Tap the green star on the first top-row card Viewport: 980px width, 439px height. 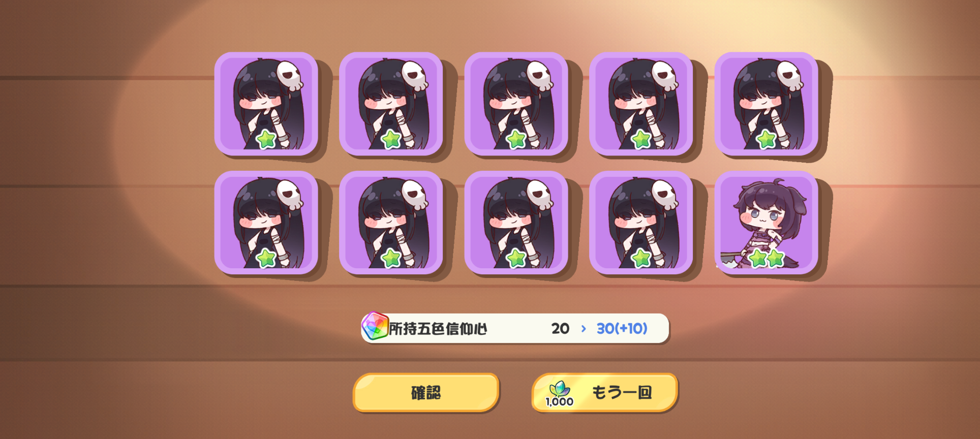click(x=267, y=139)
